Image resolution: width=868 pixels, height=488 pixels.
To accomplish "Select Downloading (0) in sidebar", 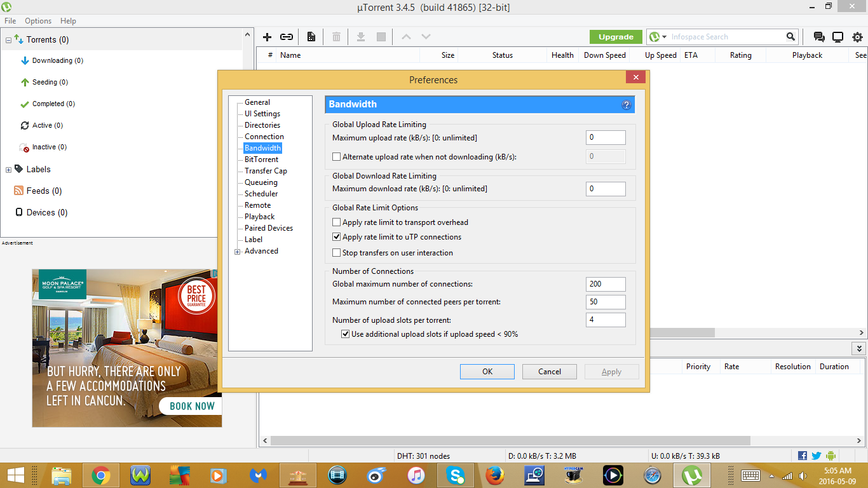I will [58, 61].
